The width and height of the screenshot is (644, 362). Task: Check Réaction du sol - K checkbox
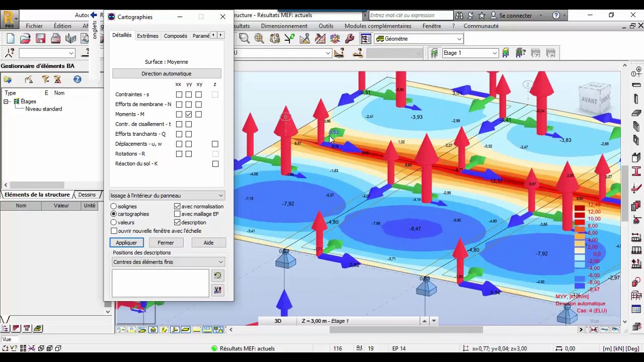coord(215,164)
